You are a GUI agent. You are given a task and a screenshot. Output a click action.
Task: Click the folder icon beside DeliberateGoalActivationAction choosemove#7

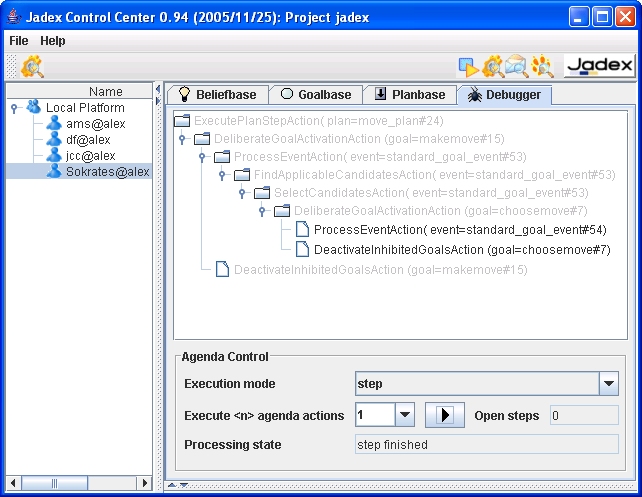[x=282, y=211]
